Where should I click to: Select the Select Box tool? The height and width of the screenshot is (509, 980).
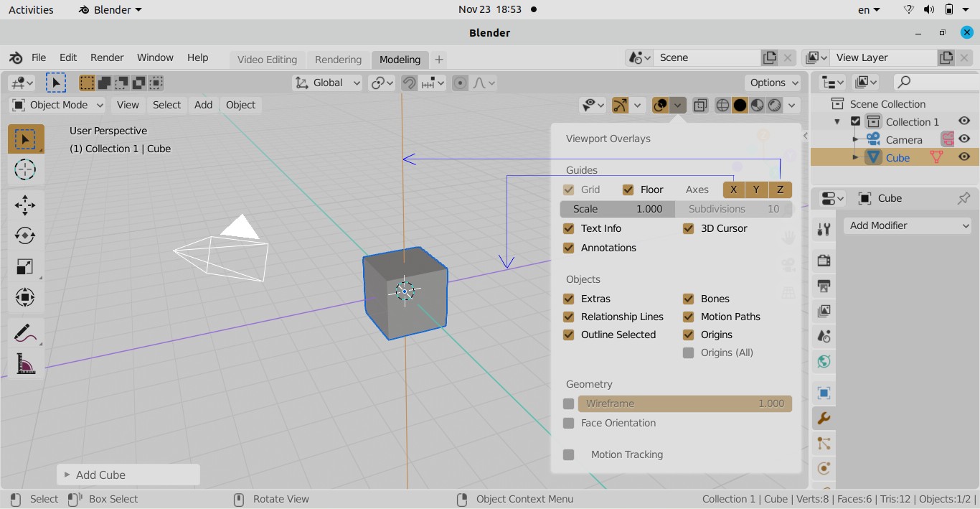point(25,139)
